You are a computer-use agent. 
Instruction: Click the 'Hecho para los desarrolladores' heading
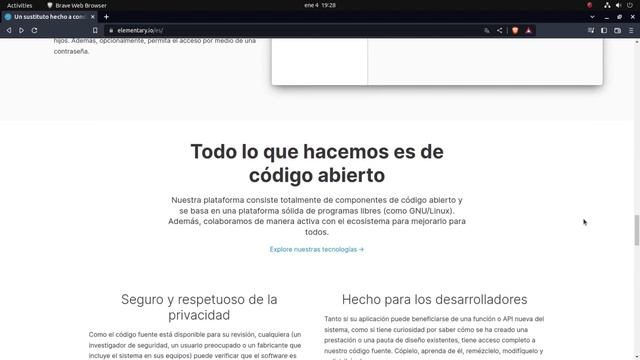pyautogui.click(x=434, y=299)
